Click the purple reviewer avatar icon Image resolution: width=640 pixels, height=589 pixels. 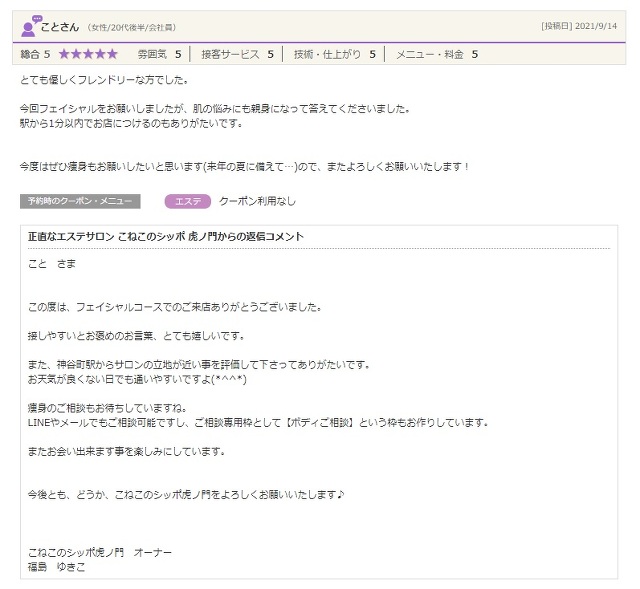30,26
